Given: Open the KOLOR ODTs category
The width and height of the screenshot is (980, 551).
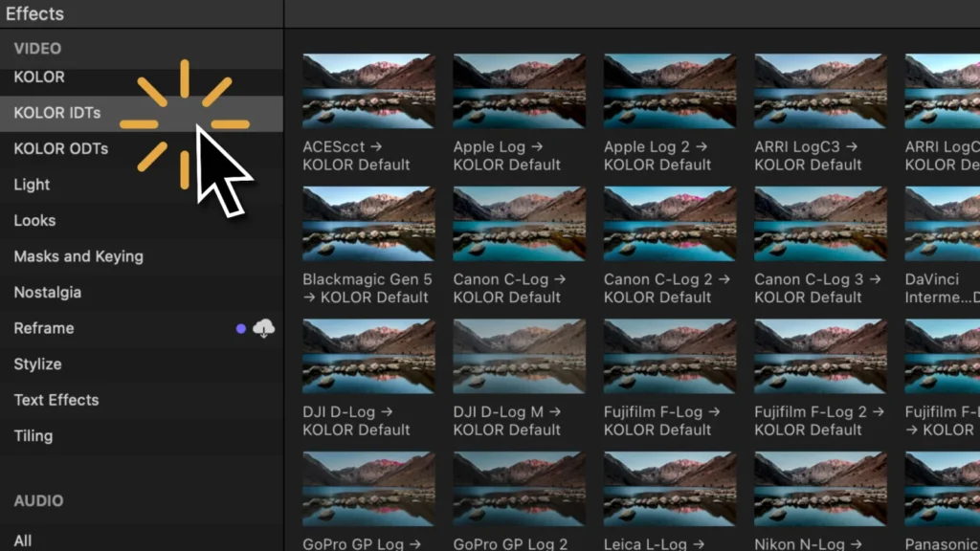Looking at the screenshot, I should pyautogui.click(x=142, y=148).
